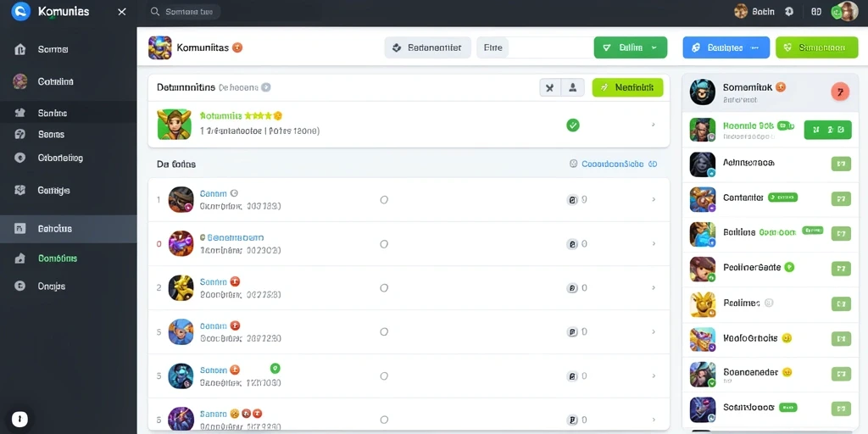868x434 pixels.
Task: Click person icon button in Detamnnitins header
Action: (x=573, y=87)
